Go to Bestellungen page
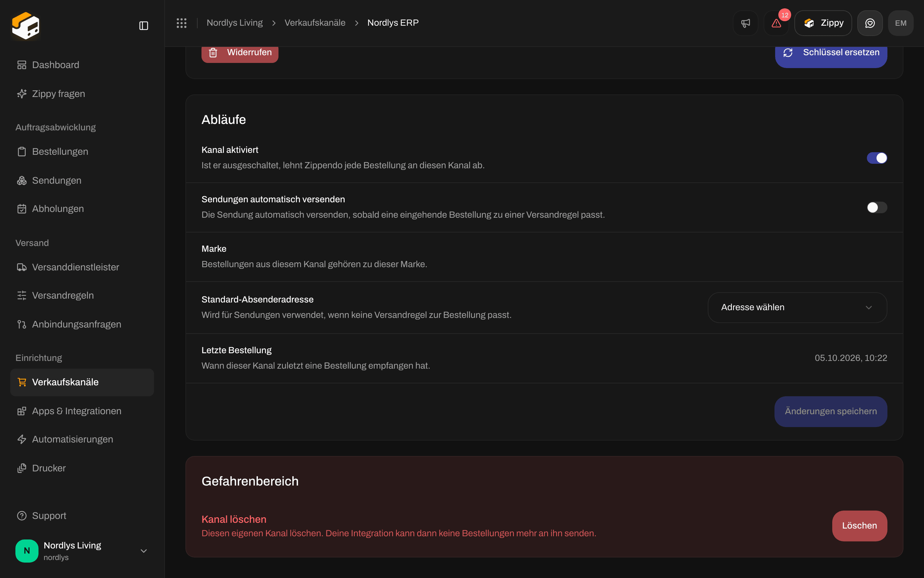The height and width of the screenshot is (578, 924). (x=82, y=152)
